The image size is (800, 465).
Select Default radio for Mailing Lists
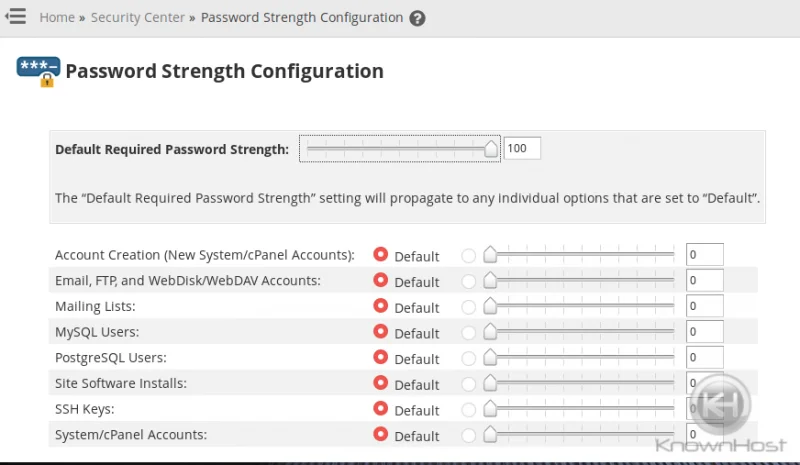tap(381, 306)
